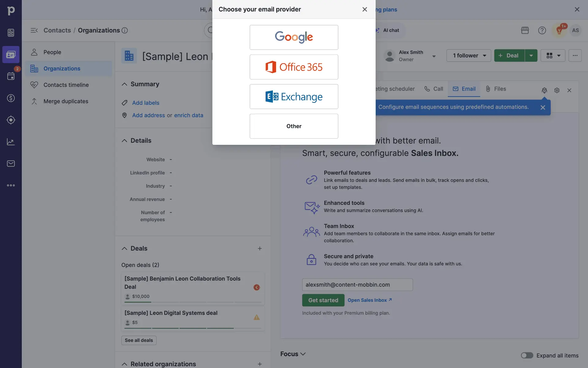Open the Insights chart icon in sidebar
The width and height of the screenshot is (588, 368).
[x=11, y=142]
